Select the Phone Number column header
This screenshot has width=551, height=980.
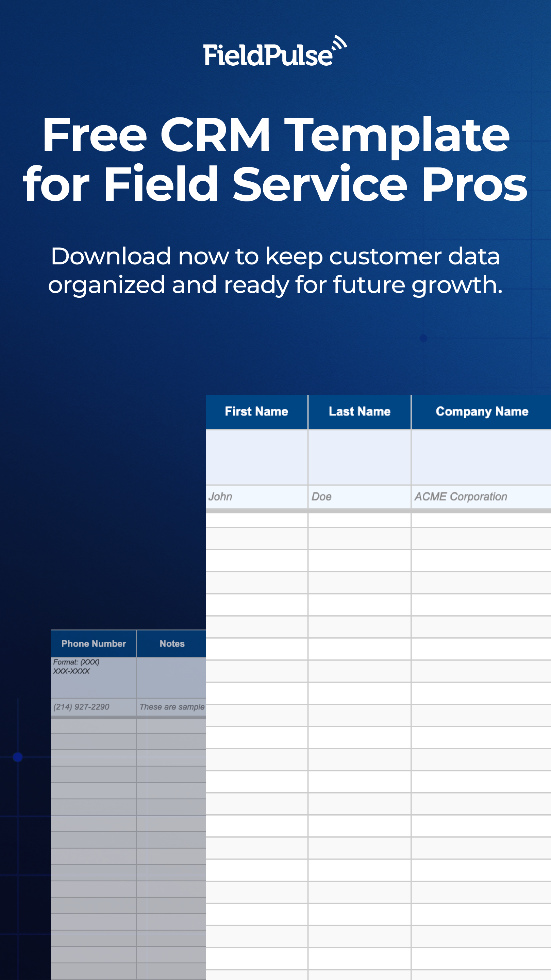[x=94, y=643]
